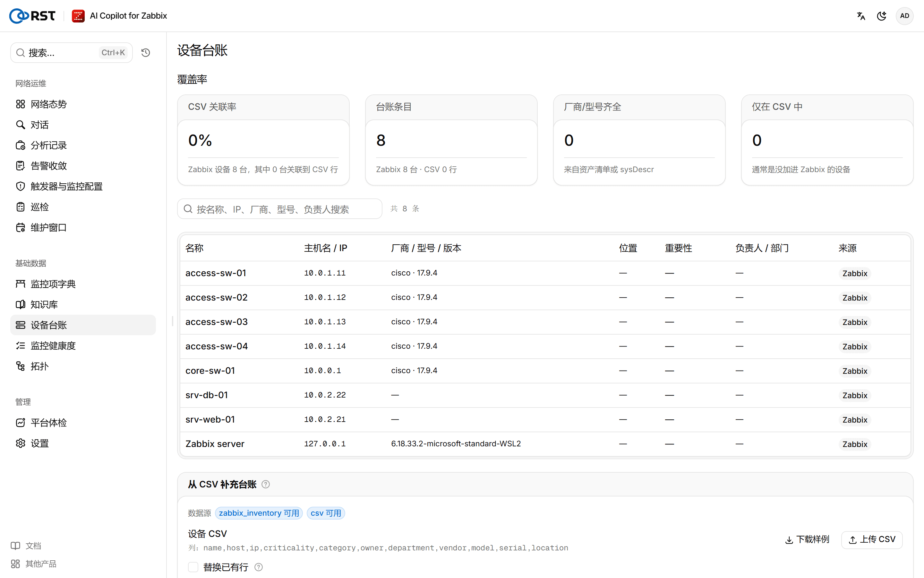Open 其他产品 link at sidebar bottom

pyautogui.click(x=34, y=564)
